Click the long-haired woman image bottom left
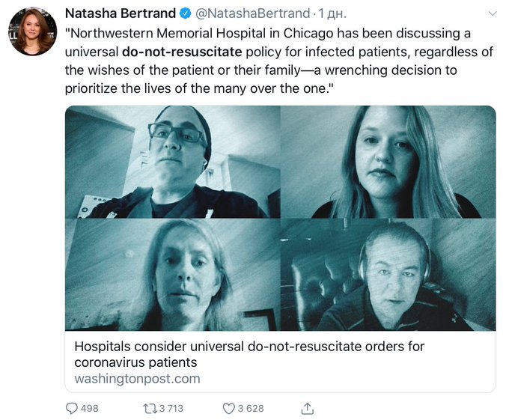The width and height of the screenshot is (509, 420). click(173, 275)
